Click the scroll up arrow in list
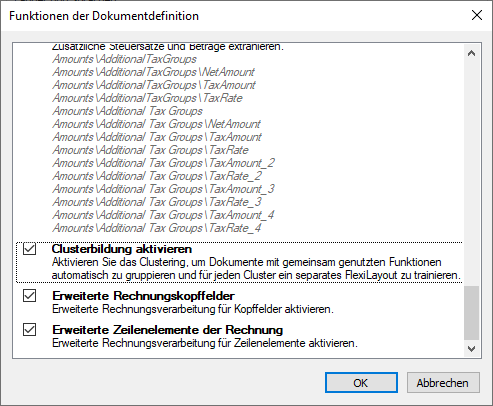 (471, 53)
